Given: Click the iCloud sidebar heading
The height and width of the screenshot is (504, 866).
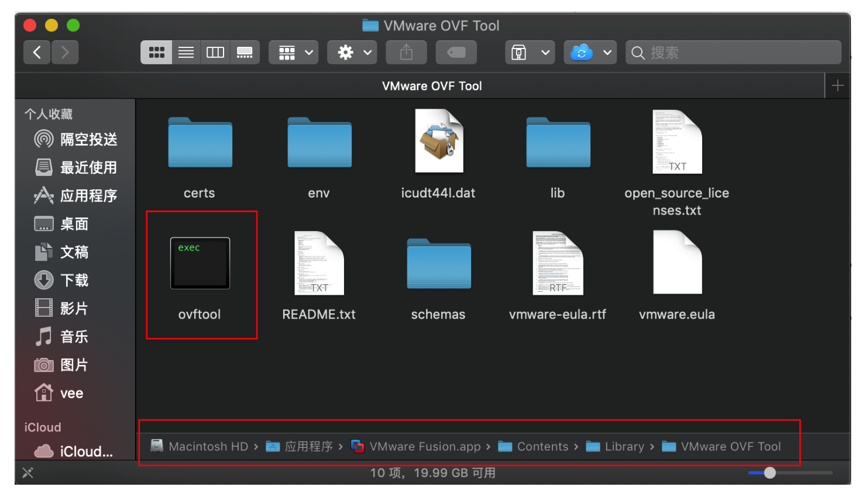Looking at the screenshot, I should [43, 427].
